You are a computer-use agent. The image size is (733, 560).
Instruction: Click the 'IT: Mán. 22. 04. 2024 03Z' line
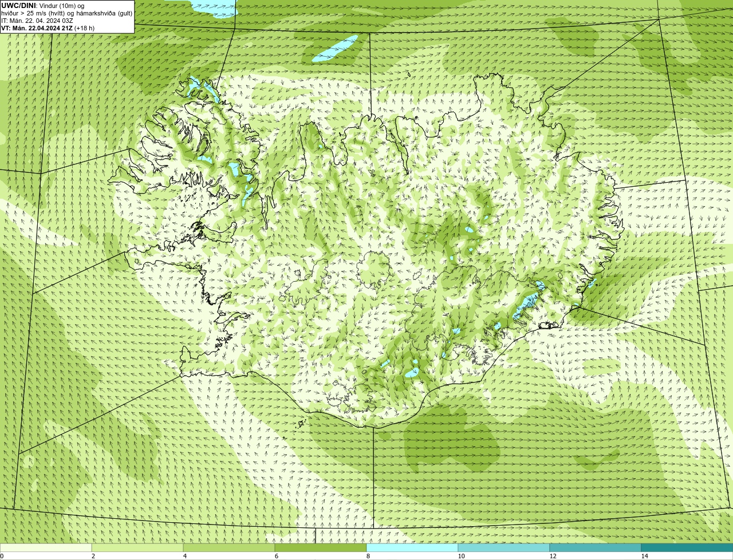pyautogui.click(x=37, y=21)
